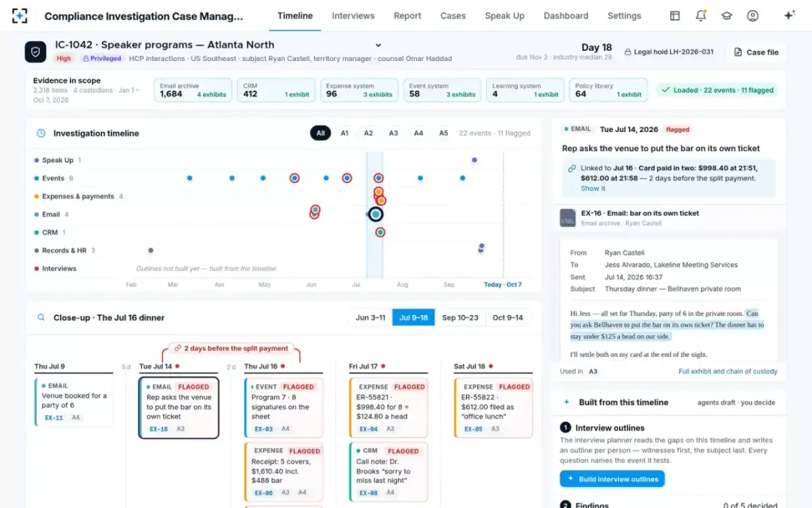Click the grey Records & HR dot in February

coord(150,251)
